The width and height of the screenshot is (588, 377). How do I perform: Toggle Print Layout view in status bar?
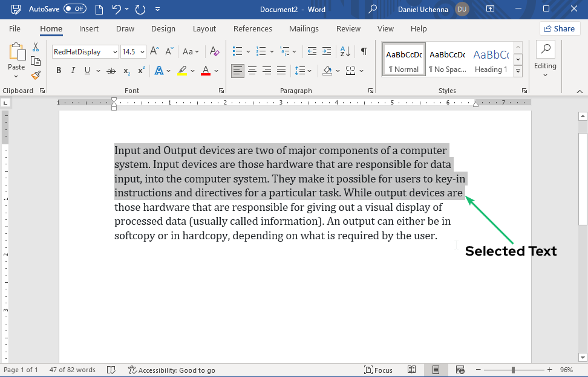(436, 369)
